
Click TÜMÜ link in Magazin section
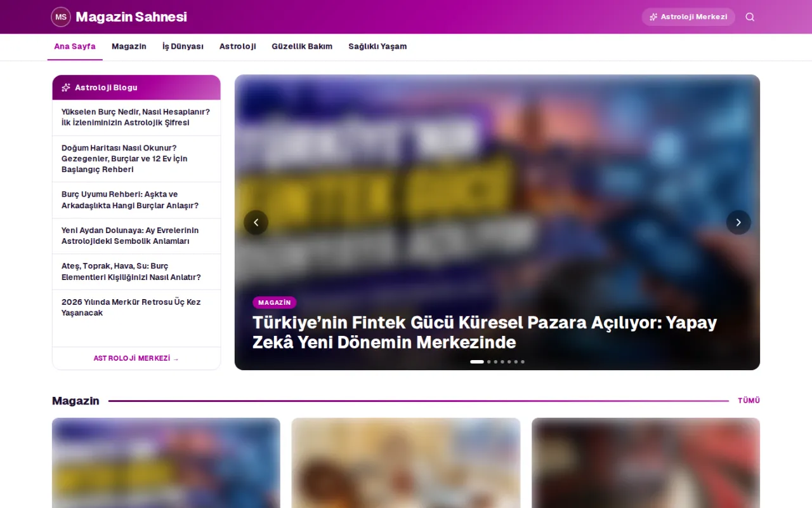point(749,401)
